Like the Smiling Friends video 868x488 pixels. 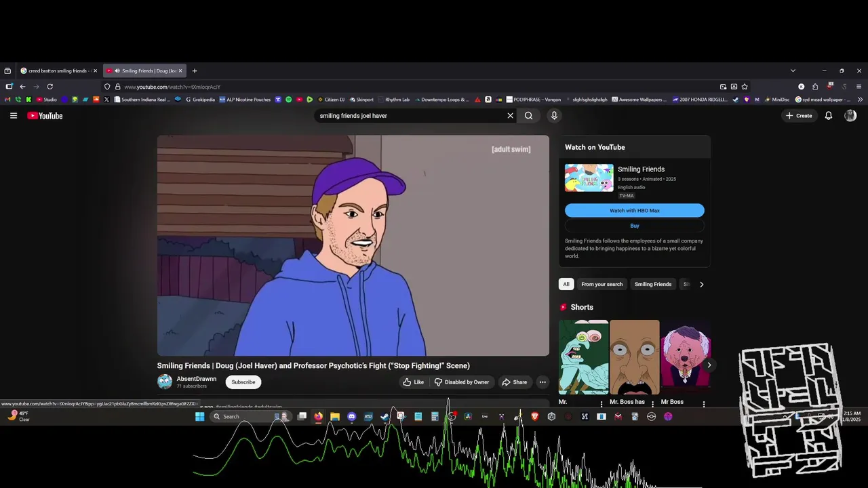pyautogui.click(x=413, y=382)
